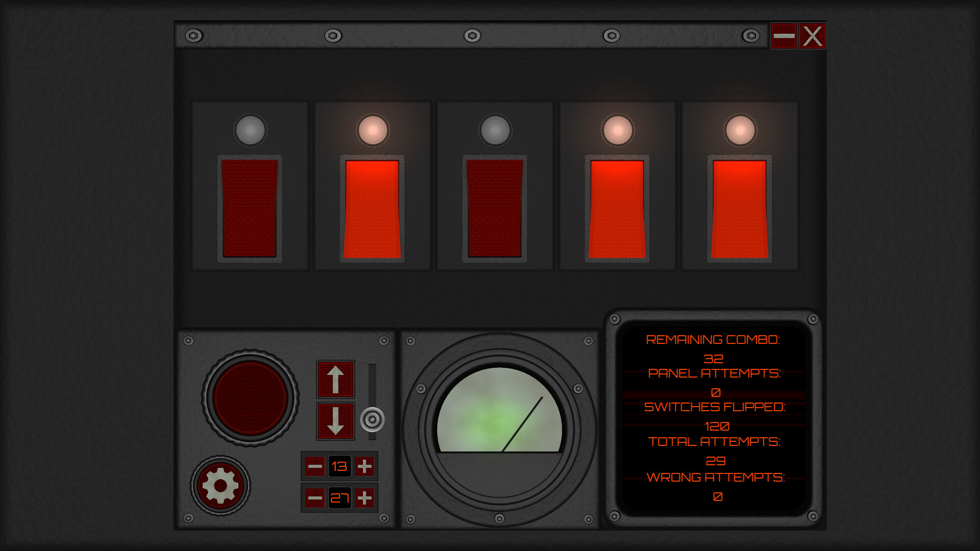The image size is (980, 551).
Task: Click the number field showing 13
Action: tap(339, 466)
